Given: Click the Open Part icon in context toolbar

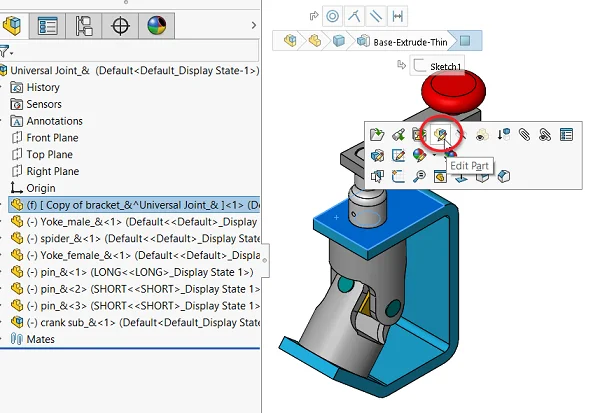Looking at the screenshot, I should (377, 134).
